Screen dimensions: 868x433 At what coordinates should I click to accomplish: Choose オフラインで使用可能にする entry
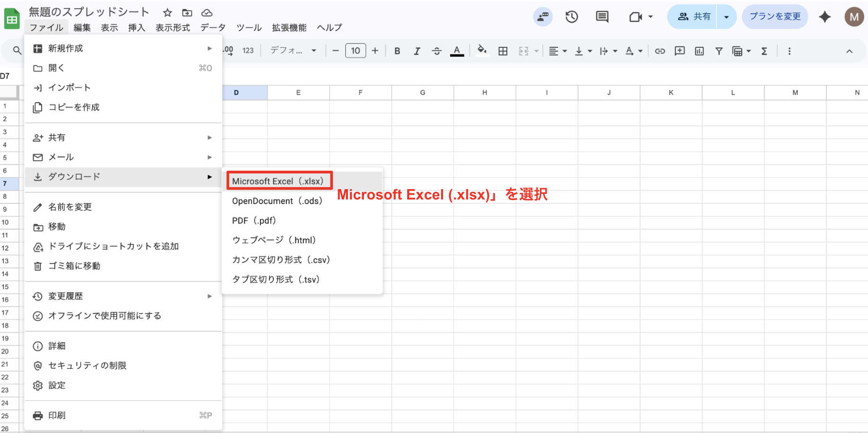(x=123, y=316)
